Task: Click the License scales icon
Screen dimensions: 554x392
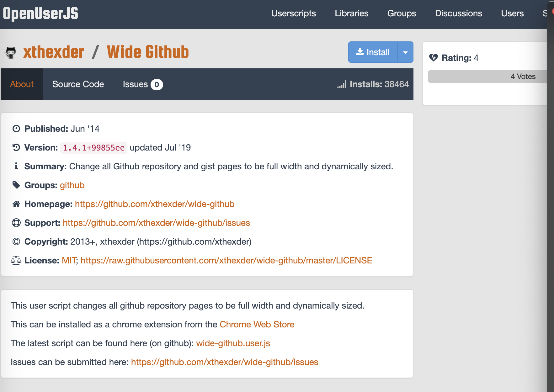Action: (x=16, y=260)
